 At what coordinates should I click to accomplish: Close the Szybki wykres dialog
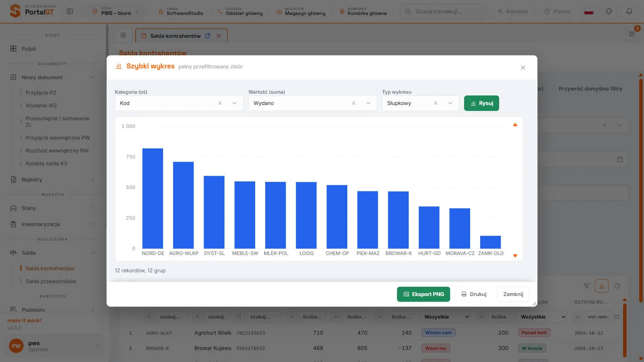point(523,68)
